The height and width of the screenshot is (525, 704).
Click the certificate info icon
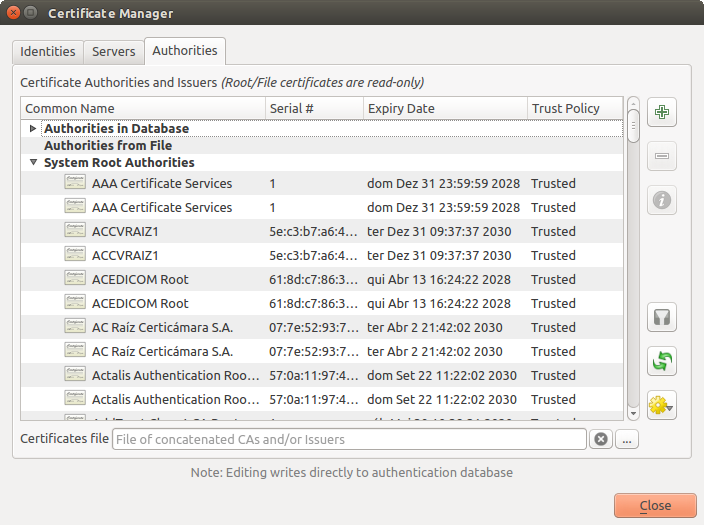[x=661, y=199]
